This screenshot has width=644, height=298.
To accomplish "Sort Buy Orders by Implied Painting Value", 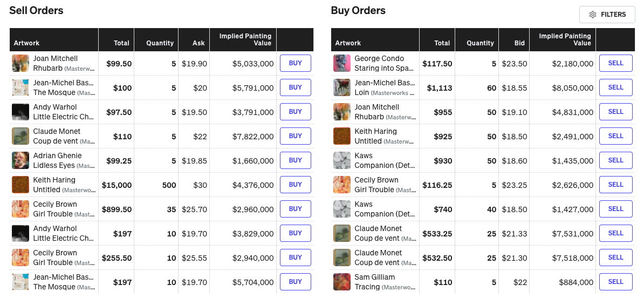I will point(565,39).
